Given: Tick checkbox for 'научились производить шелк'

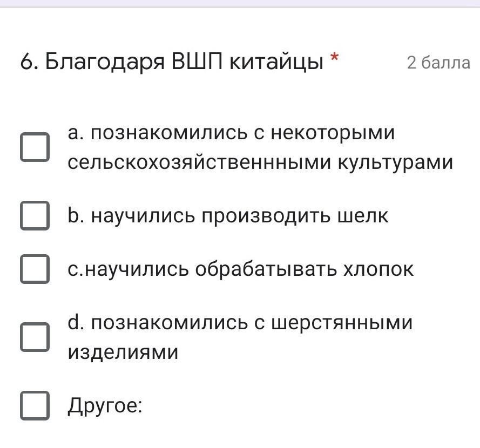Looking at the screenshot, I should [35, 216].
